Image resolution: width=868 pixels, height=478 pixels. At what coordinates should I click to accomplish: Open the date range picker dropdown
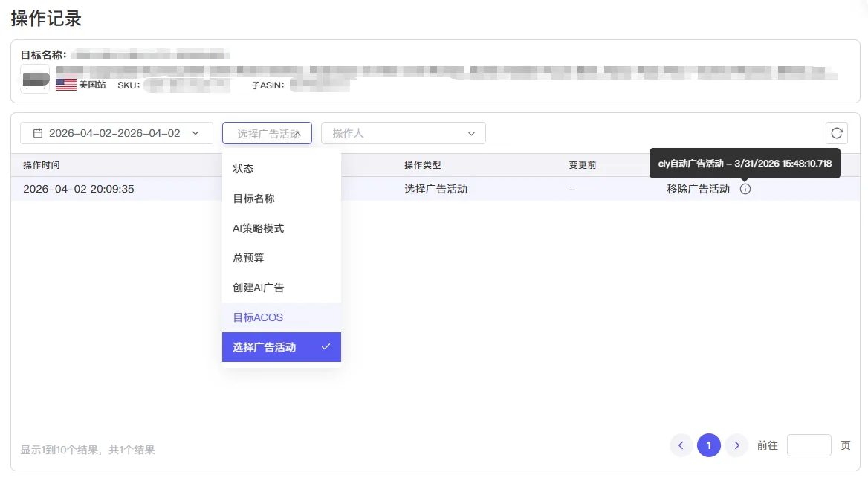pos(117,133)
